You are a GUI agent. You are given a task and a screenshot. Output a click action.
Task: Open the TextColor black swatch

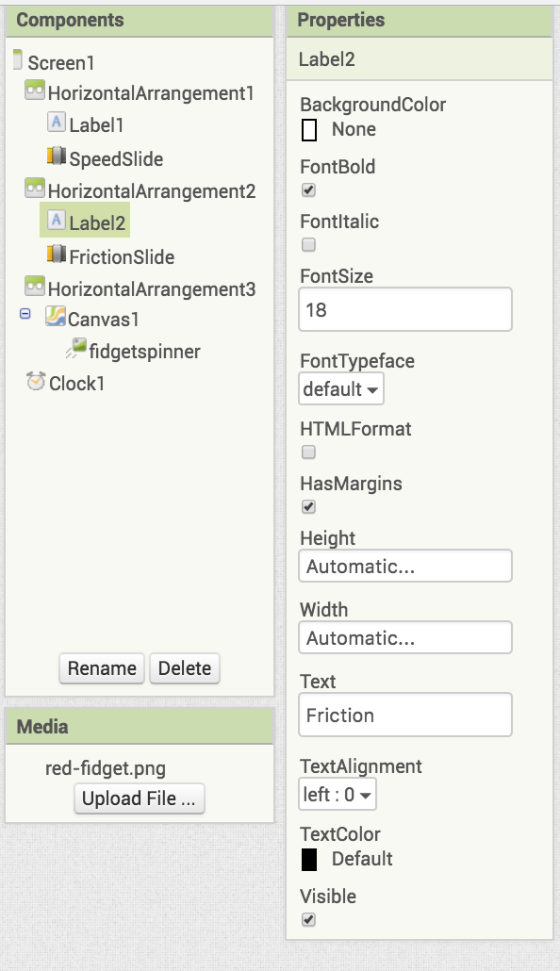coord(309,860)
